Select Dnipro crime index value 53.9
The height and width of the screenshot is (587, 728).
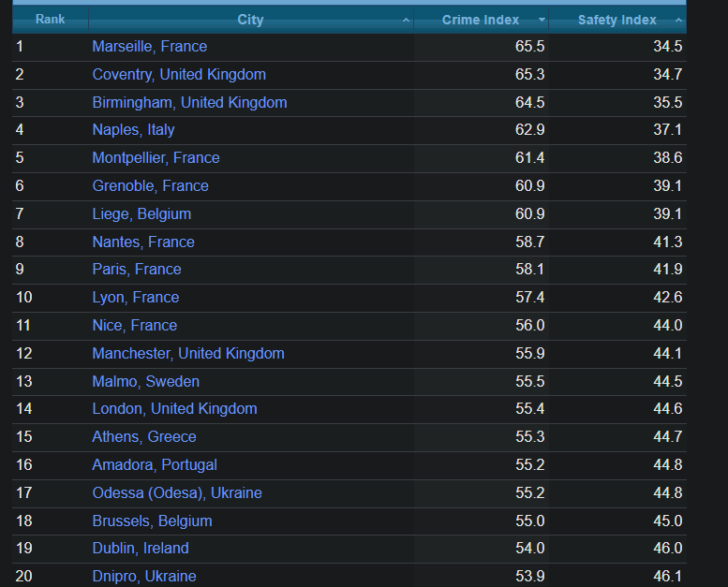[529, 577]
